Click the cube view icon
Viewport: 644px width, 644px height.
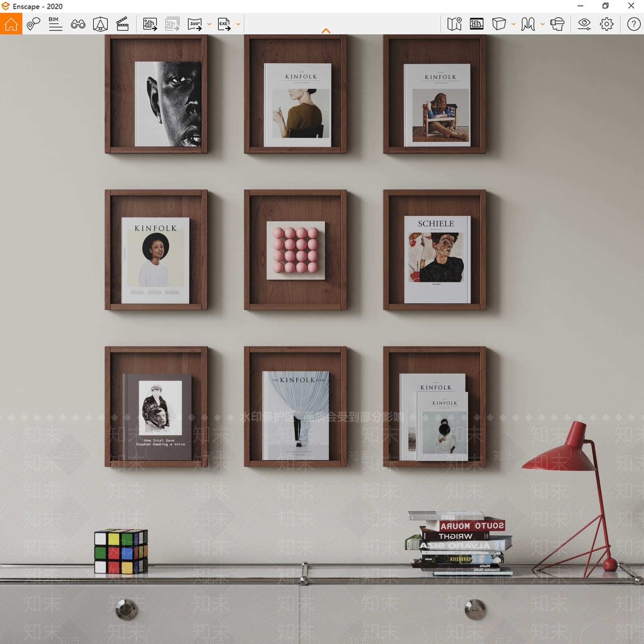(499, 24)
